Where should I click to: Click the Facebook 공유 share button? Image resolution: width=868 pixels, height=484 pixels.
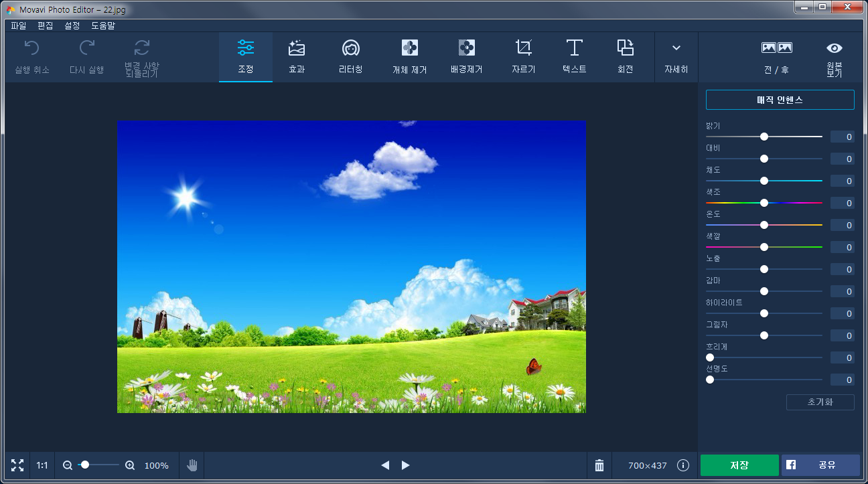point(820,465)
